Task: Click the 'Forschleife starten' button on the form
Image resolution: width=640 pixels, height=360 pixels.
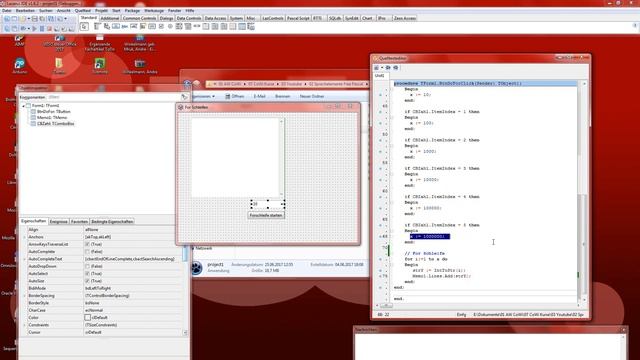Action: pos(266,215)
